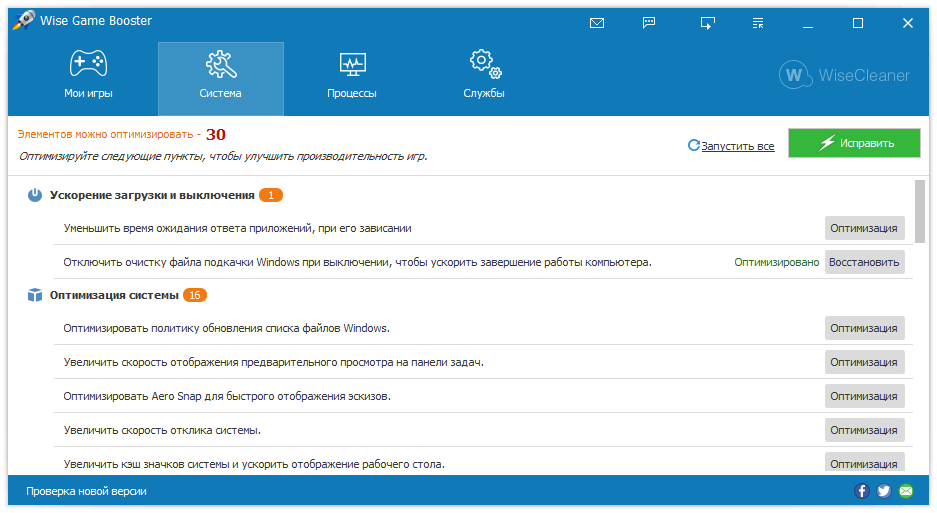937x513 pixels.
Task: Optimize taskbar preview display speed
Action: pos(864,362)
